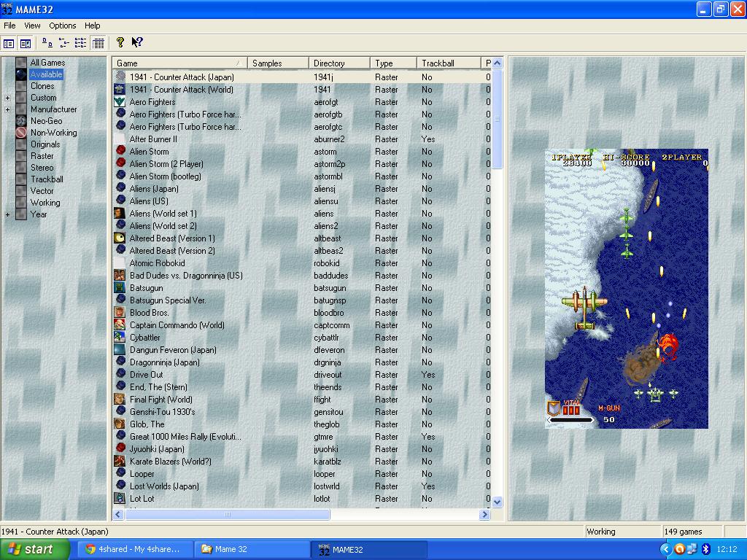Screen dimensions: 747x560
Task: Select the Clones folder
Action: (x=42, y=86)
